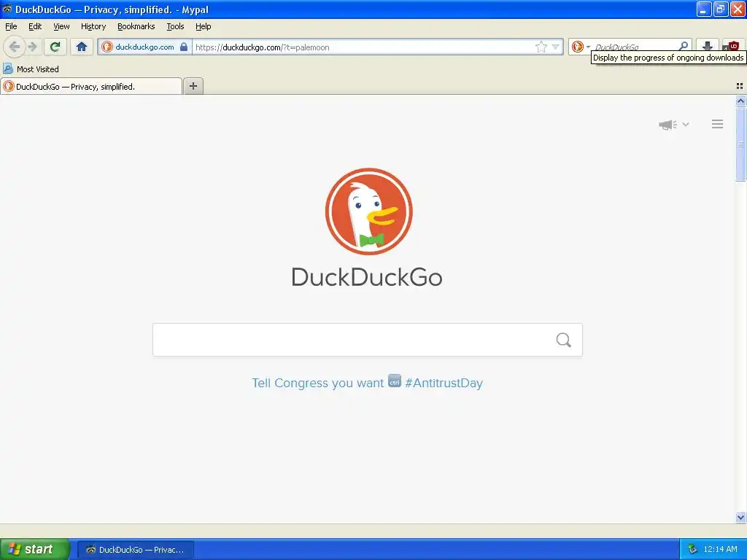747x560 pixels.
Task: Open the Most Visited bookmarks folder
Action: (31, 69)
